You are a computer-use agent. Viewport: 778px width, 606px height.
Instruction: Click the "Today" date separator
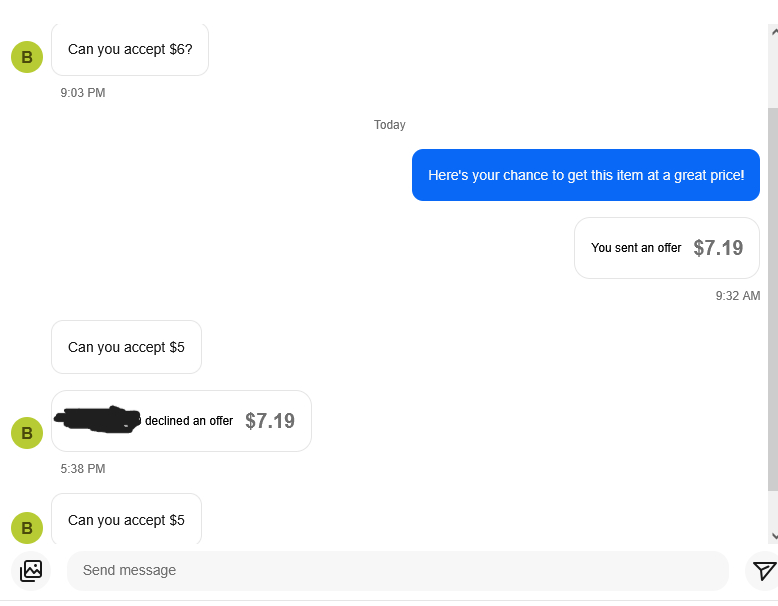click(x=389, y=125)
